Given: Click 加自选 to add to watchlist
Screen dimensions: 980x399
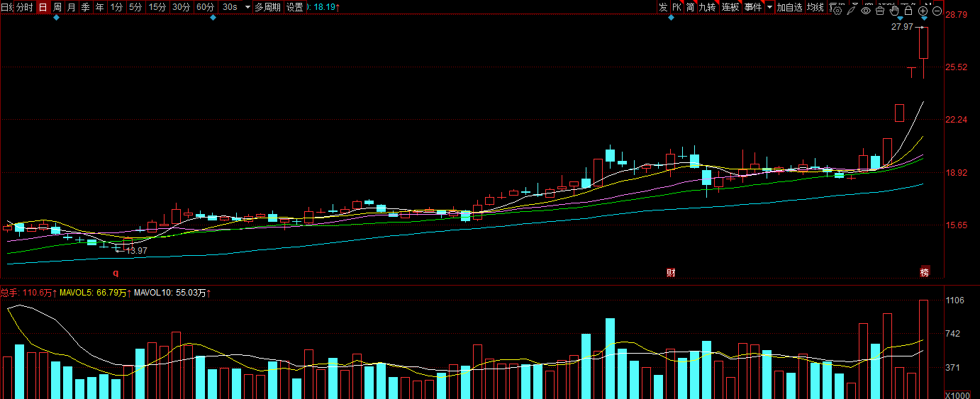Looking at the screenshot, I should 789,7.
